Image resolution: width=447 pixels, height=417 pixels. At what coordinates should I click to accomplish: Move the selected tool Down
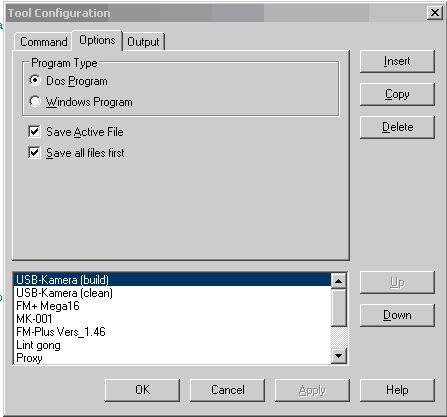click(x=397, y=315)
